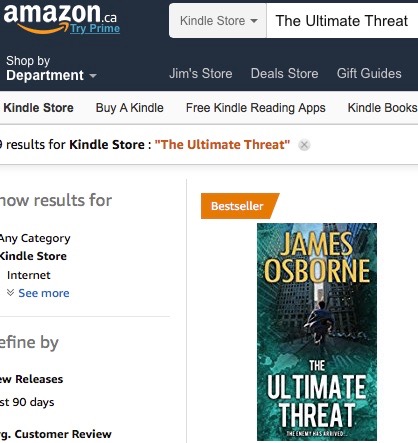
Task: Go to Jim's Store
Action: [201, 73]
